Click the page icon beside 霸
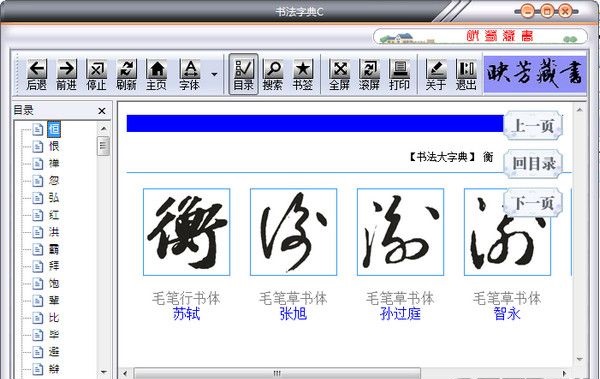 point(38,249)
